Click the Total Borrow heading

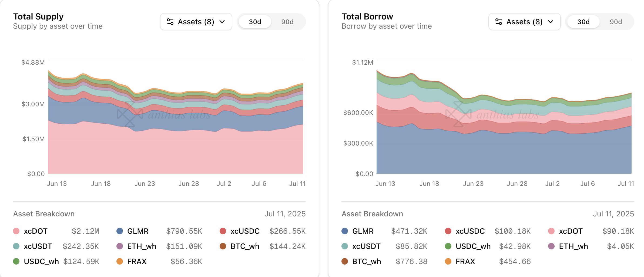(367, 17)
